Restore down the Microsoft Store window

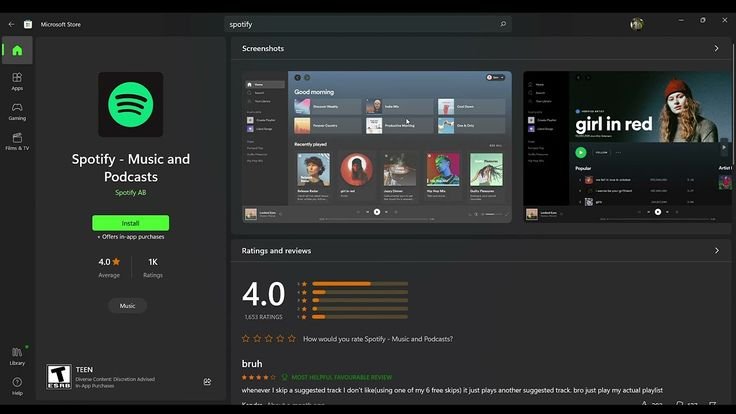[x=703, y=20]
